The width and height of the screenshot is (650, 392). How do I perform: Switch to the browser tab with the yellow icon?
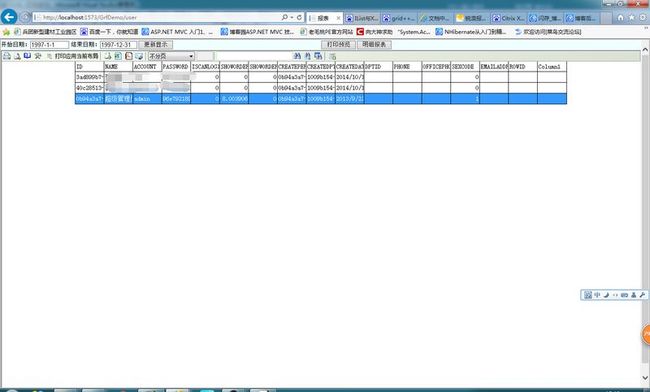(x=472, y=18)
